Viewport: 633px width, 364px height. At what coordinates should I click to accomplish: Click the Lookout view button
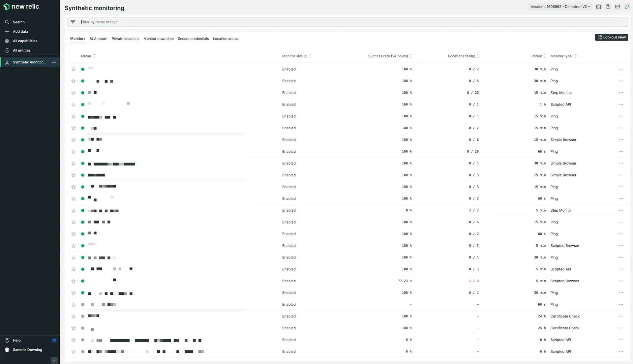coord(611,37)
